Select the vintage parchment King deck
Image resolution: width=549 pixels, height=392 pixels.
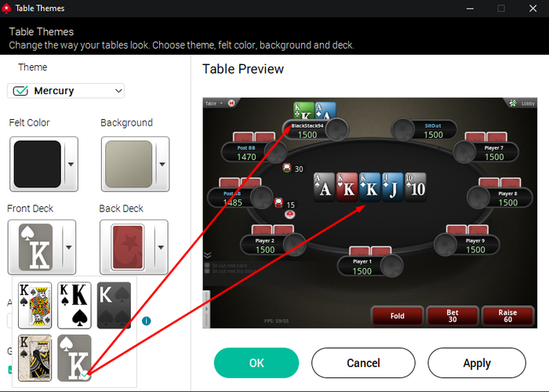point(35,358)
